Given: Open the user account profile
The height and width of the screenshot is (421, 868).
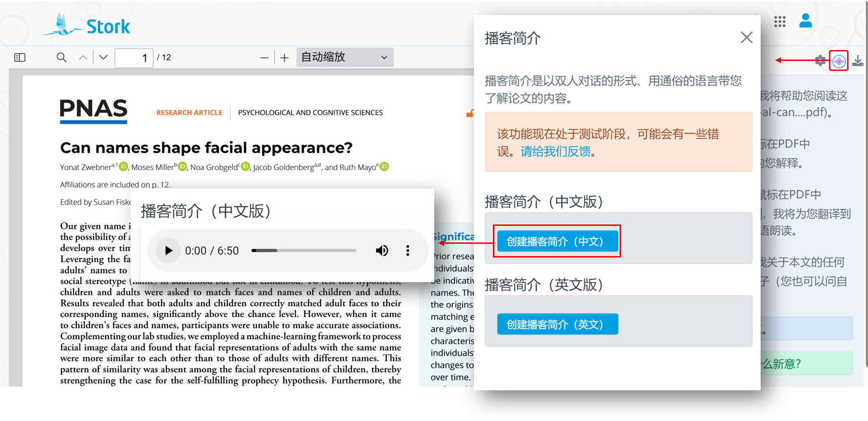Looking at the screenshot, I should pos(806,21).
